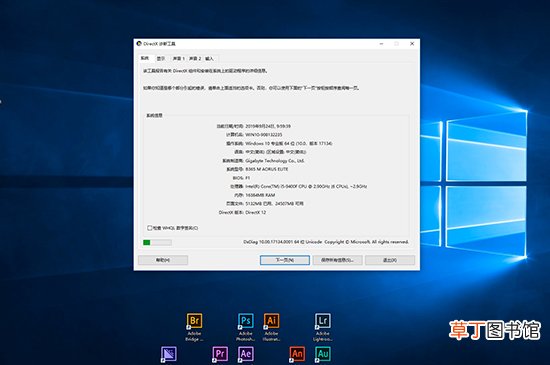Click the Exit (退出) button
The width and height of the screenshot is (550, 365).
pos(390,260)
